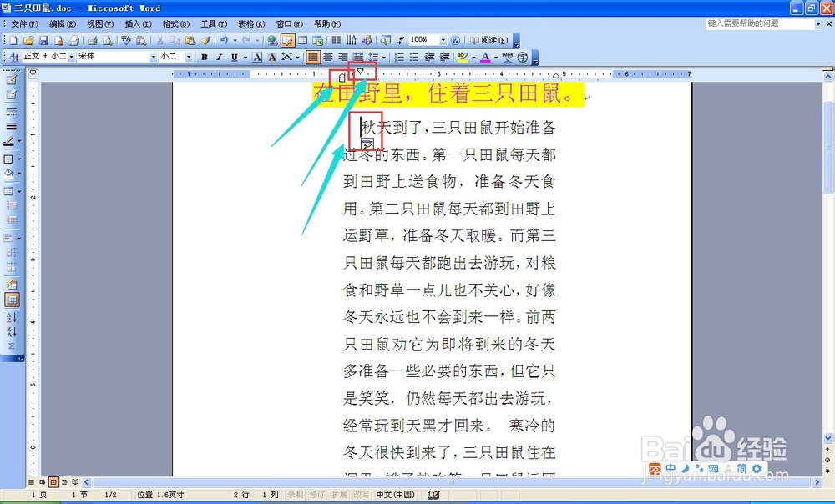Viewport: 835px width, 504px height.
Task: Decrease the paragraph indent
Action: tap(429, 57)
